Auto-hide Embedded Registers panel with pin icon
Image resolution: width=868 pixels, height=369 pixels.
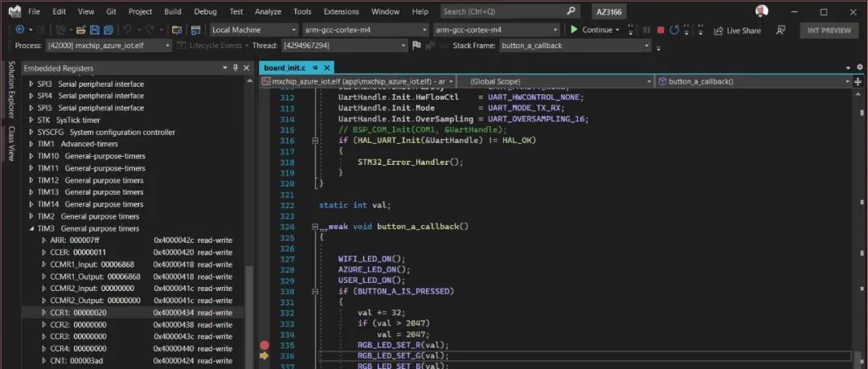click(x=235, y=68)
